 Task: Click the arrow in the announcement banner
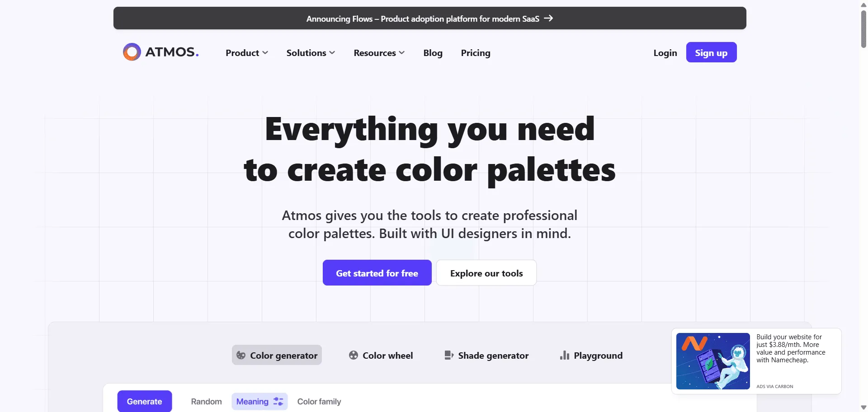tap(548, 18)
